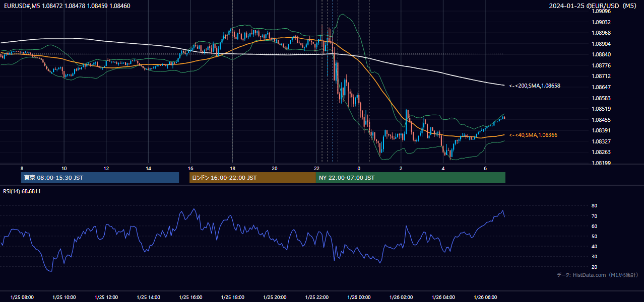Select the 40 SMA 1.08366 label
The height and width of the screenshot is (302, 644).
(x=533, y=135)
